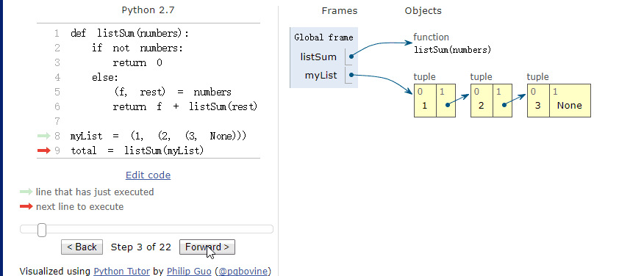Click code line 6 return statement
This screenshot has width=644, height=276.
[185, 106]
